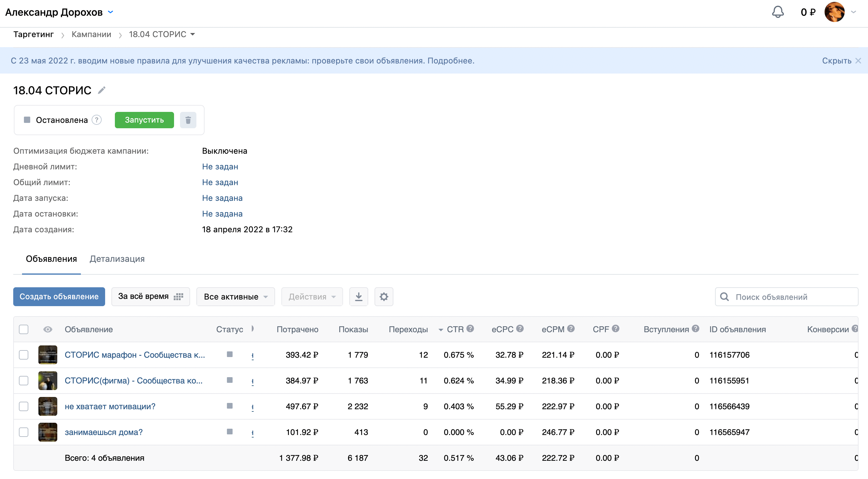Delete campaign with trash icon
Viewport: 868px width, 479px height.
click(188, 120)
